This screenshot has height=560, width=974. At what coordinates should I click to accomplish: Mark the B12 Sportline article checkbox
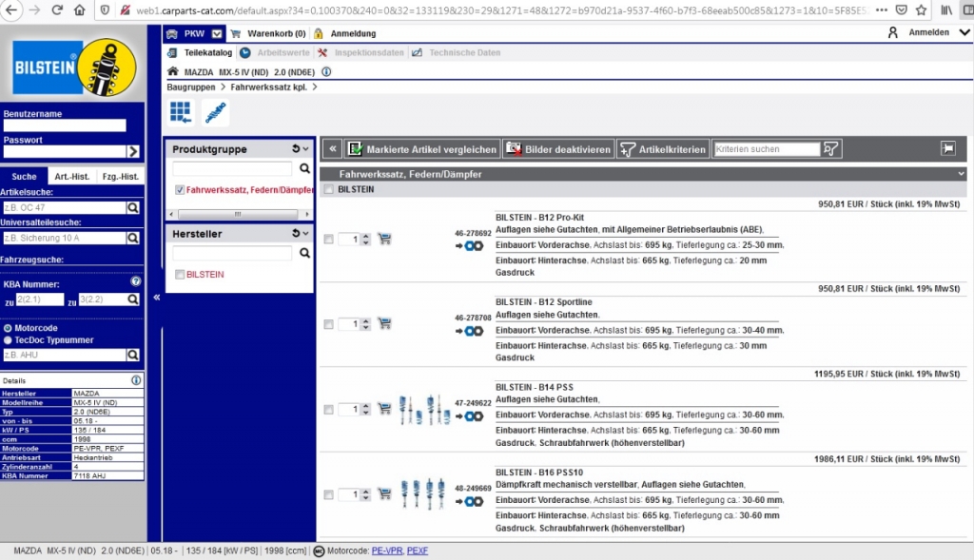pyautogui.click(x=328, y=324)
